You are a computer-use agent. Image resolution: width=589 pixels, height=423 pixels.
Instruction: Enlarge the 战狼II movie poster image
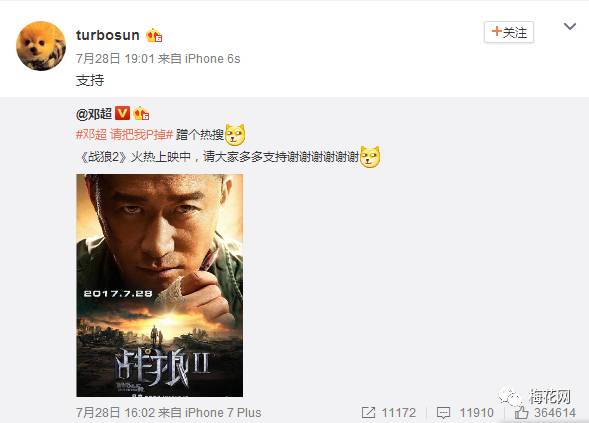pos(160,285)
